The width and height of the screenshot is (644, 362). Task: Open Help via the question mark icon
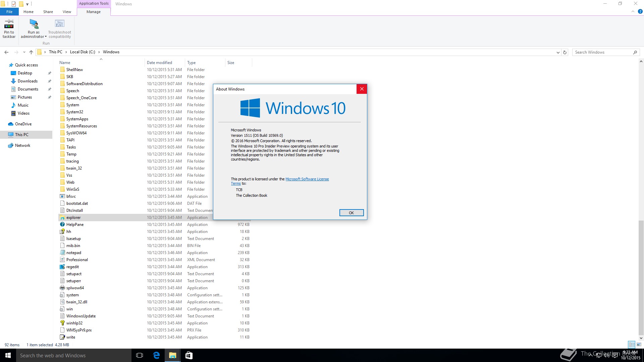(640, 11)
